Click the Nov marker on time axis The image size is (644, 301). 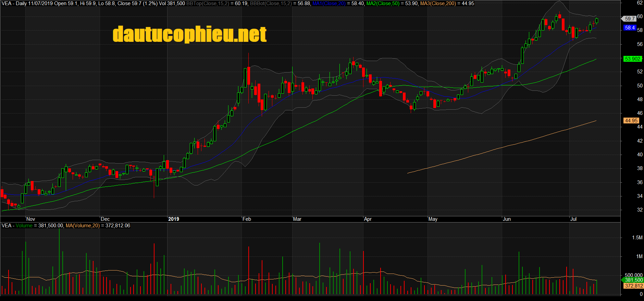(30, 219)
